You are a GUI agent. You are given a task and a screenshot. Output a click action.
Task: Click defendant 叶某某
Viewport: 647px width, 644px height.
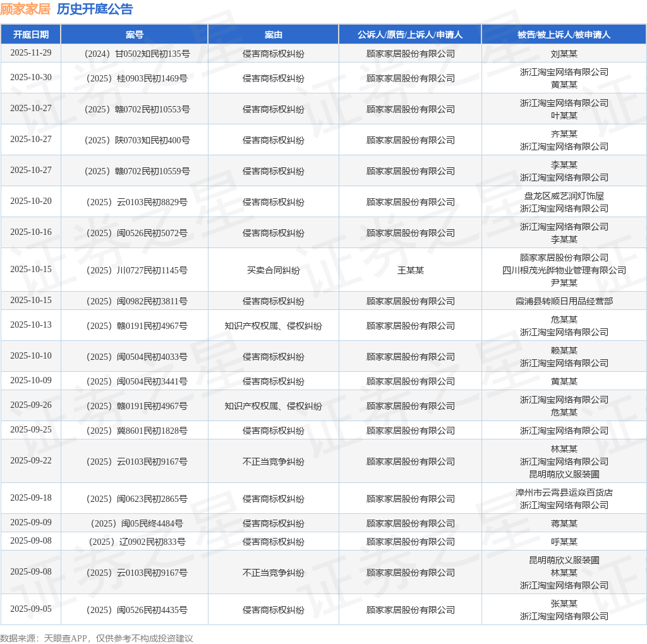pyautogui.click(x=564, y=116)
